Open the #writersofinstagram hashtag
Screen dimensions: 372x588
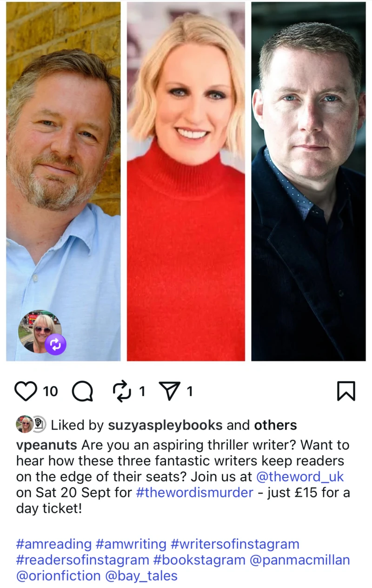pyautogui.click(x=235, y=544)
